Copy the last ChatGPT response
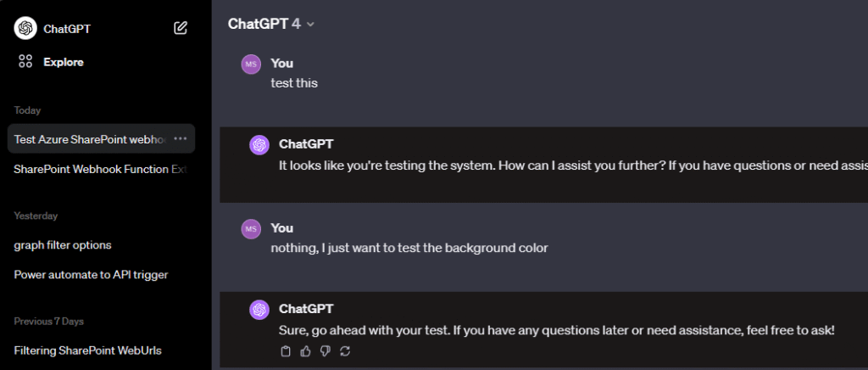868x370 pixels. click(x=286, y=351)
